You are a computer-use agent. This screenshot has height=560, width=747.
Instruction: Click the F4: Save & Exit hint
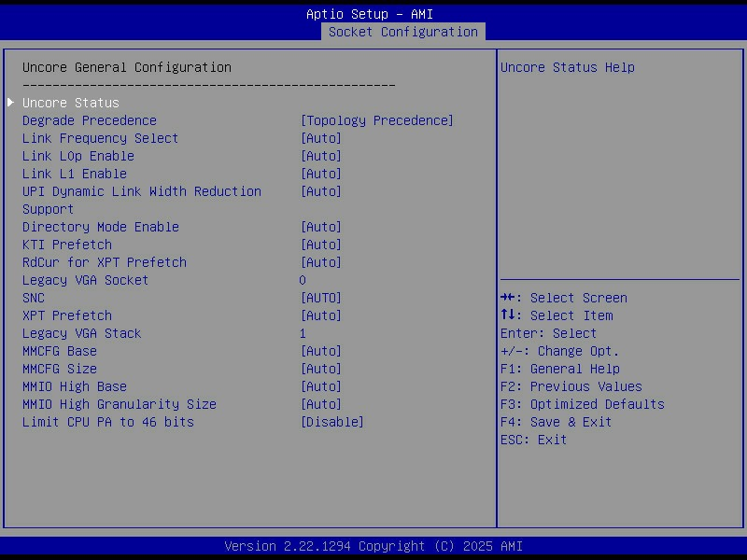click(x=556, y=422)
